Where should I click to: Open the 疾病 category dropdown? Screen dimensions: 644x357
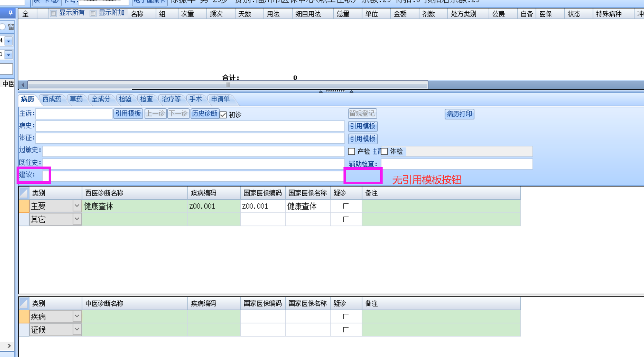(x=77, y=316)
